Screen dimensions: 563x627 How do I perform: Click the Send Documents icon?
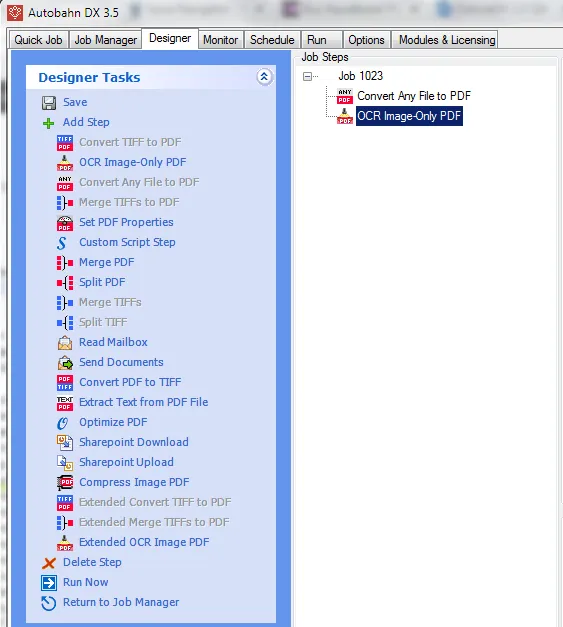coord(65,363)
